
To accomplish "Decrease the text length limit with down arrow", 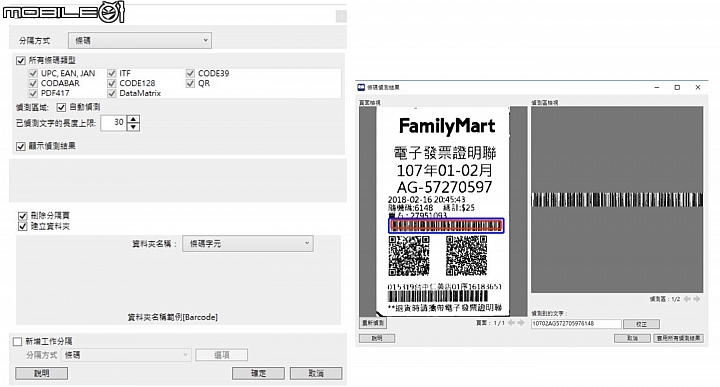I will [133, 127].
